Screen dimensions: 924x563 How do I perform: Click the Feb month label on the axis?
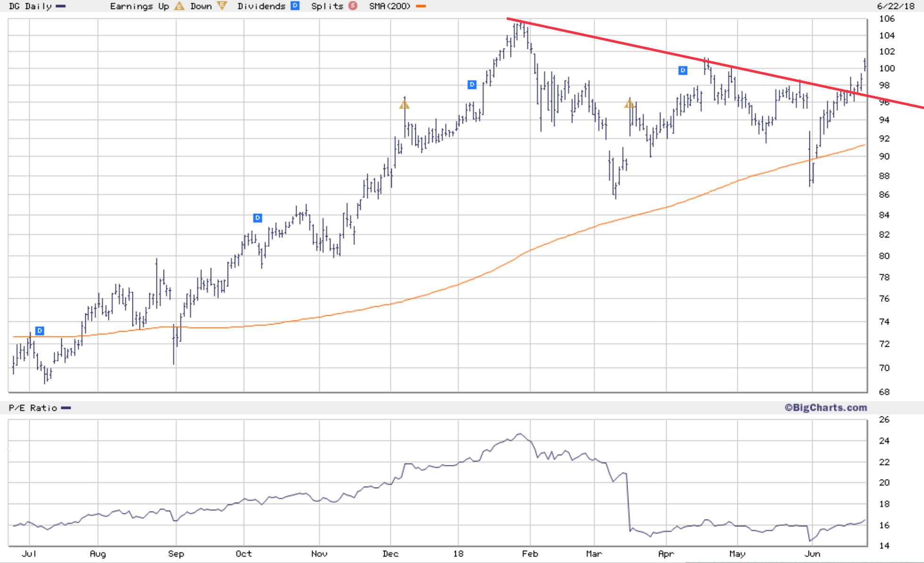coord(530,554)
